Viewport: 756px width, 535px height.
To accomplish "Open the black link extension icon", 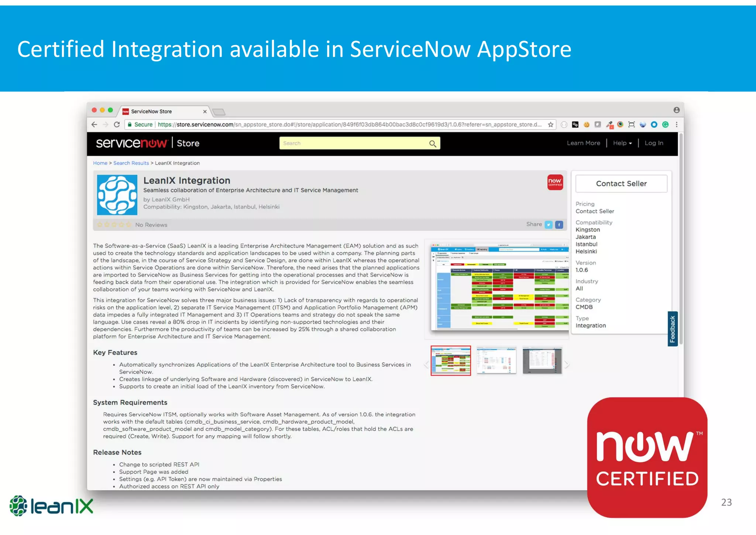I will tap(575, 125).
